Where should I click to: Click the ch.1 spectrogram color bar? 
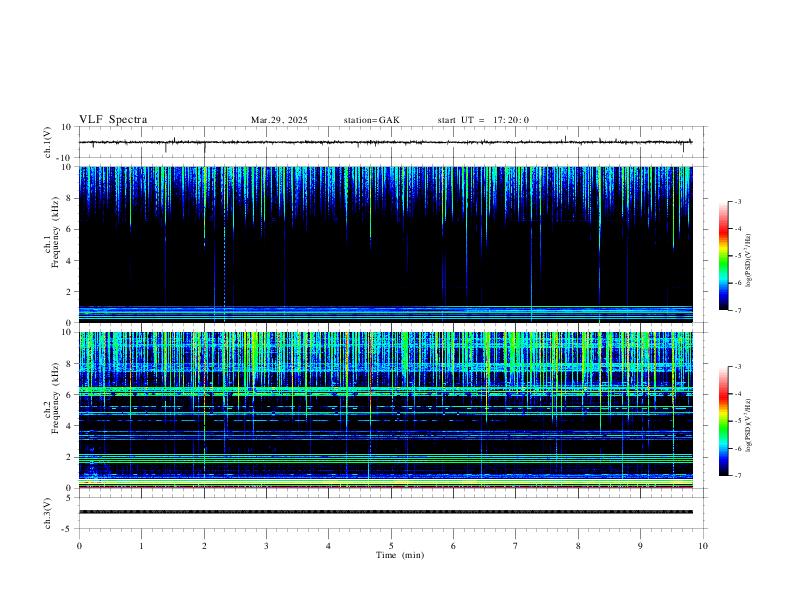pos(724,256)
